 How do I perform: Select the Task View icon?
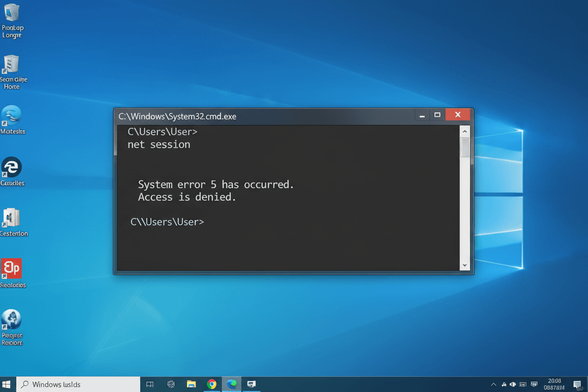[x=149, y=384]
